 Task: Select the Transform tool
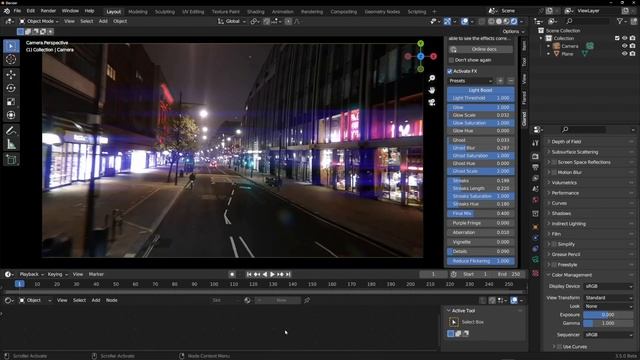[11, 115]
